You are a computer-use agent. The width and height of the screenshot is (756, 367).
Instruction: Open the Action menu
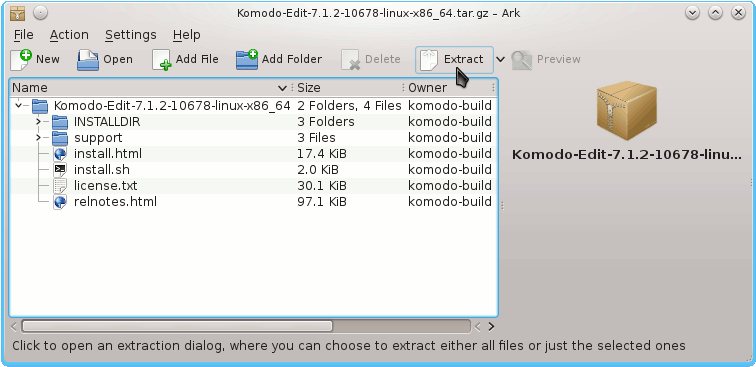click(69, 35)
